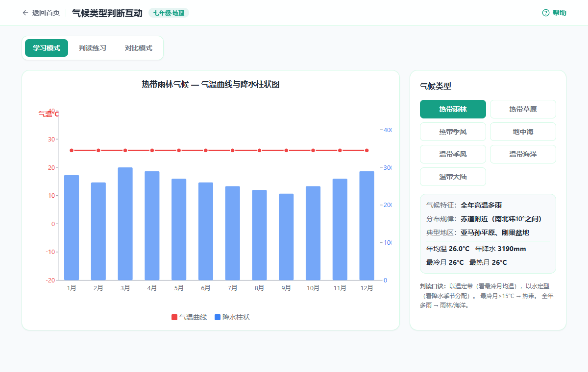Image resolution: width=588 pixels, height=372 pixels.
Task: Click the temperature point above 1月
Action: [72, 150]
